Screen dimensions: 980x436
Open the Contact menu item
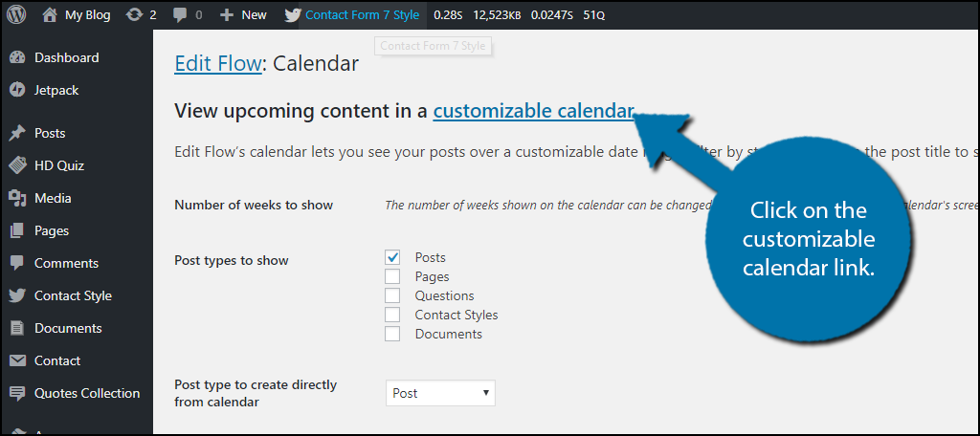pos(57,360)
